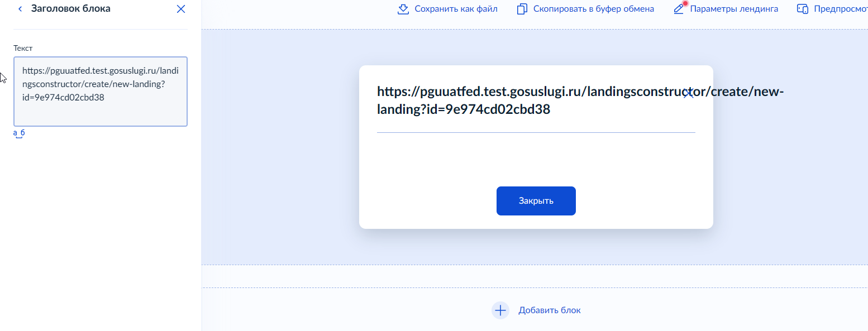Click the Предпросмотр devices icon

click(803, 9)
